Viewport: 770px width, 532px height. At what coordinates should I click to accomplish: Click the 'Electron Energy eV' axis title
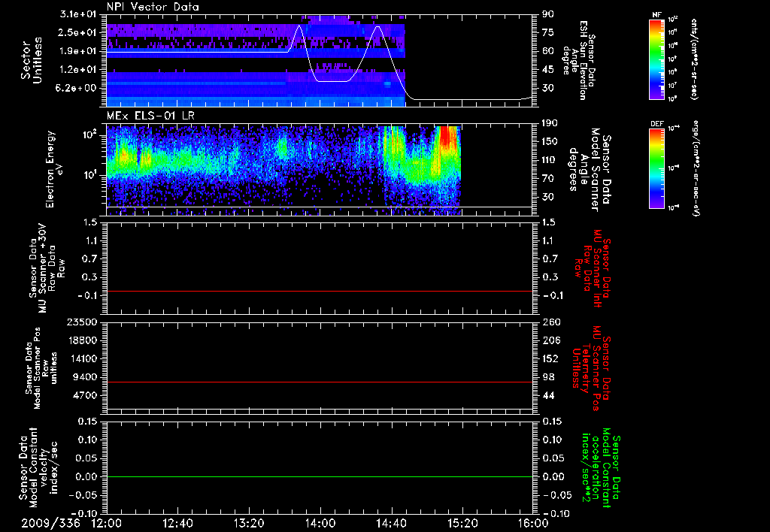point(55,169)
